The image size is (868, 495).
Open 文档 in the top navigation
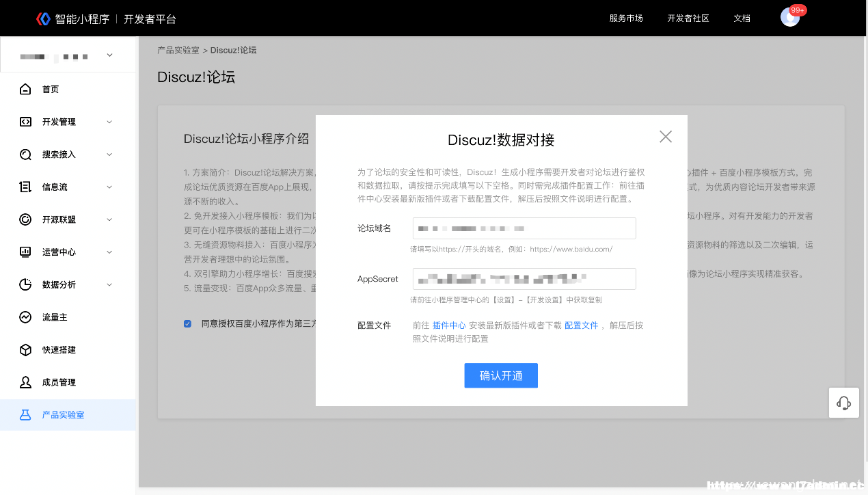pos(742,18)
